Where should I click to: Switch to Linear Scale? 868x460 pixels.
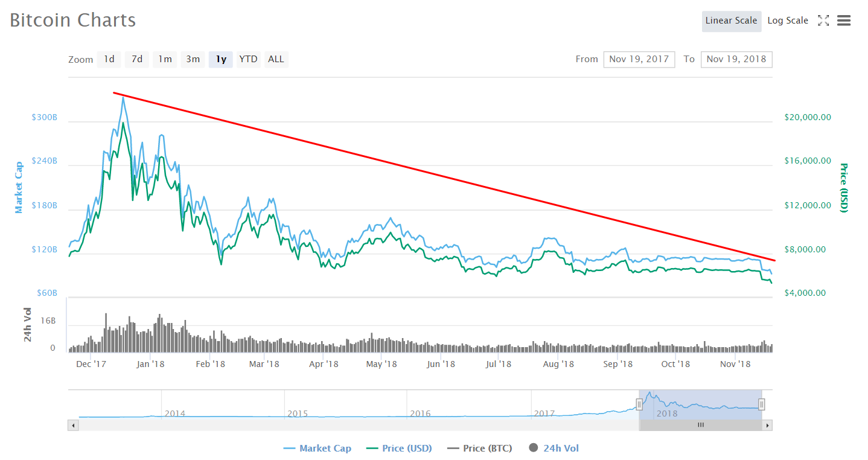click(x=731, y=21)
